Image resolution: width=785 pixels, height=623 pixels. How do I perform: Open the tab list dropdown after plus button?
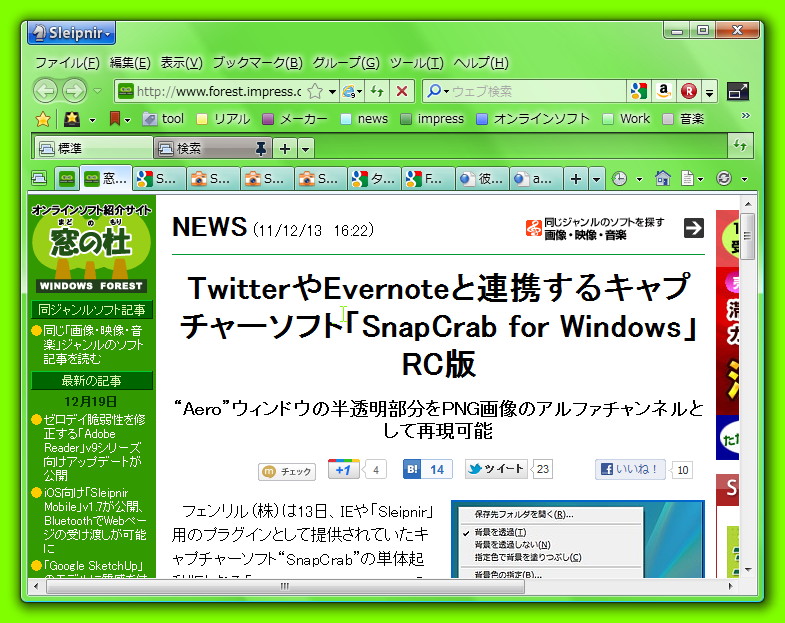[x=596, y=179]
